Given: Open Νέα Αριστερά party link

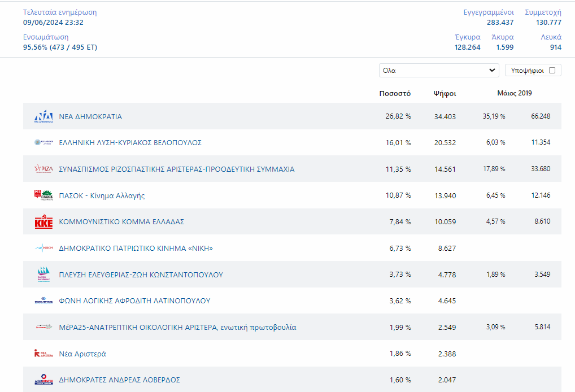Looking at the screenshot, I should (x=82, y=354).
